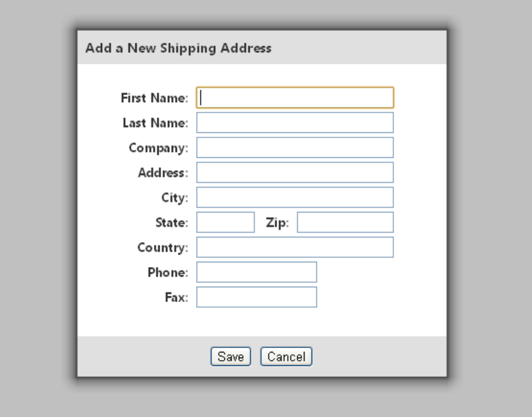Click the "Add a New Shipping Address" title
The height and width of the screenshot is (417, 532).
(x=178, y=48)
